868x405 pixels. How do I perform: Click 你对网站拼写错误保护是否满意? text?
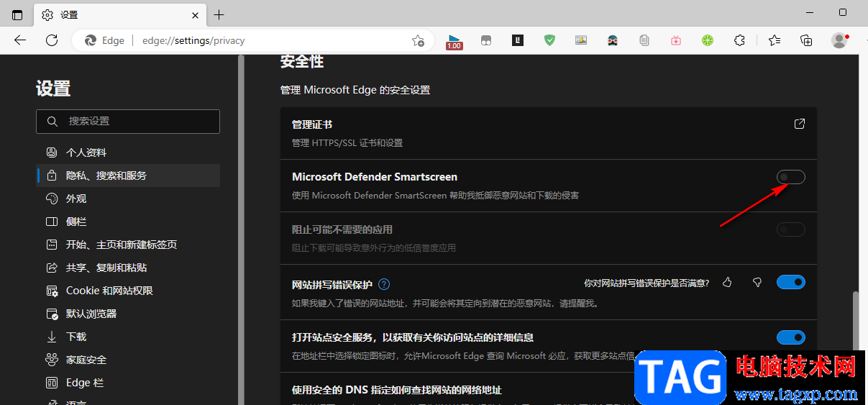[x=647, y=283]
